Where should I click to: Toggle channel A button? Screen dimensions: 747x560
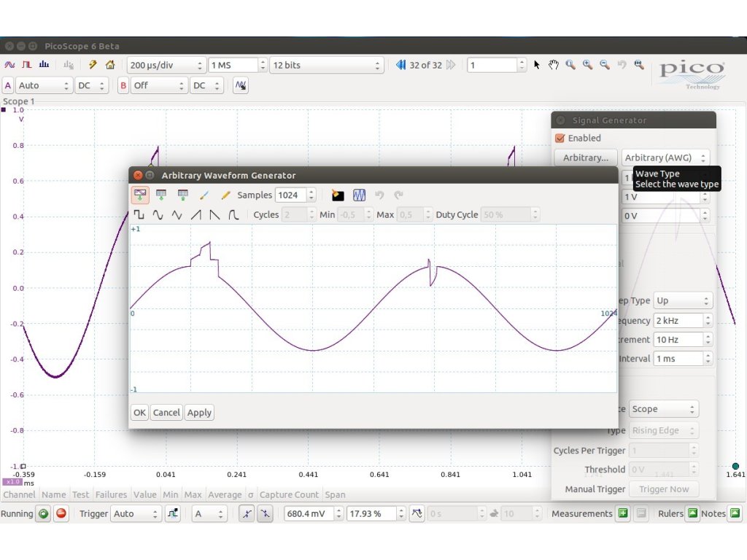click(x=7, y=86)
